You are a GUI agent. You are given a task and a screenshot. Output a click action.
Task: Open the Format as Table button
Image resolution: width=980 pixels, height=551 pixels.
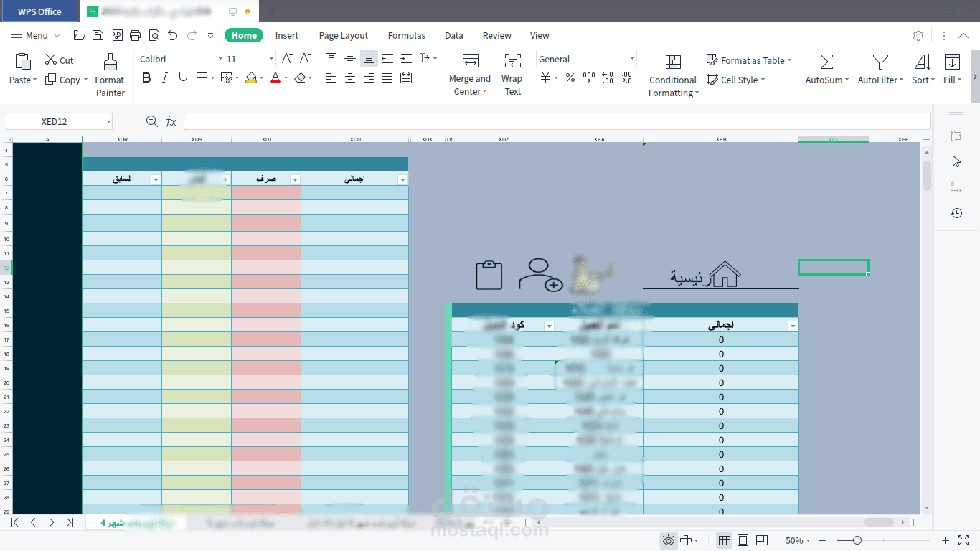(x=748, y=60)
